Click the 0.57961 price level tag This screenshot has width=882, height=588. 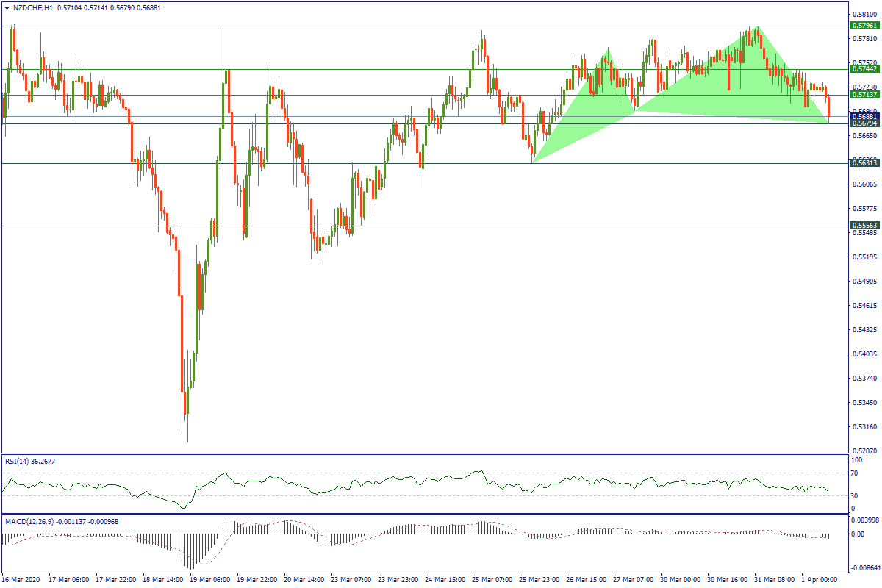pyautogui.click(x=864, y=26)
